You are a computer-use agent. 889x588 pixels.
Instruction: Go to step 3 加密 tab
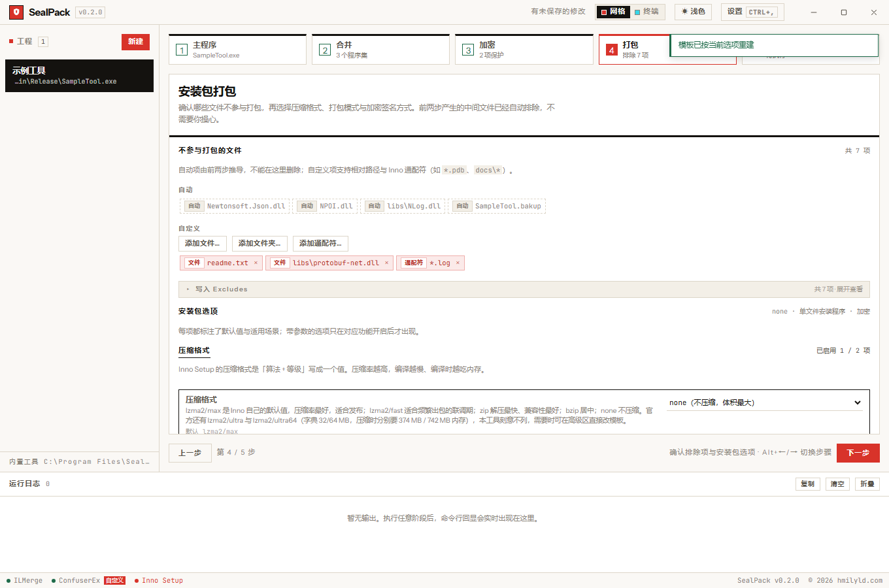[x=524, y=50]
